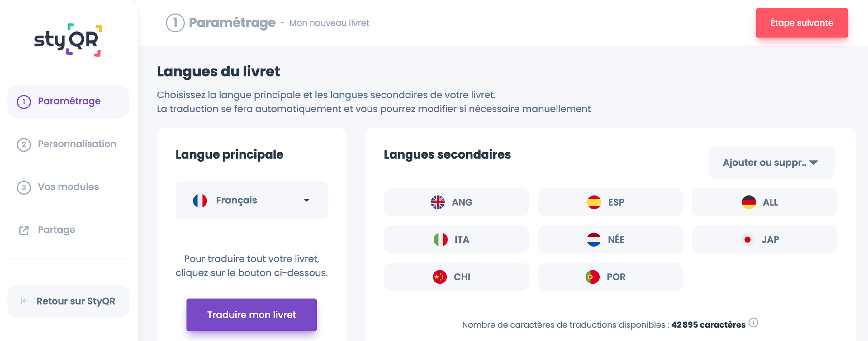Open the Vos modules sidebar step
868x341 pixels.
(x=68, y=187)
